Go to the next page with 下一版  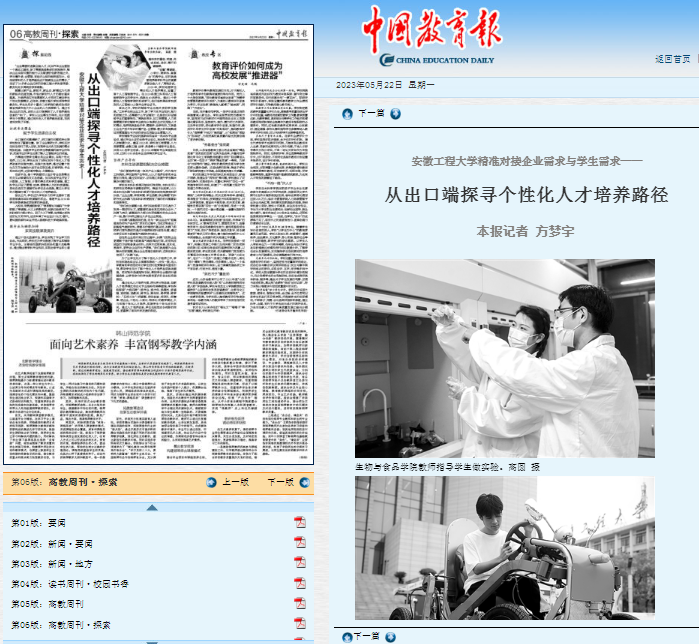280,482
